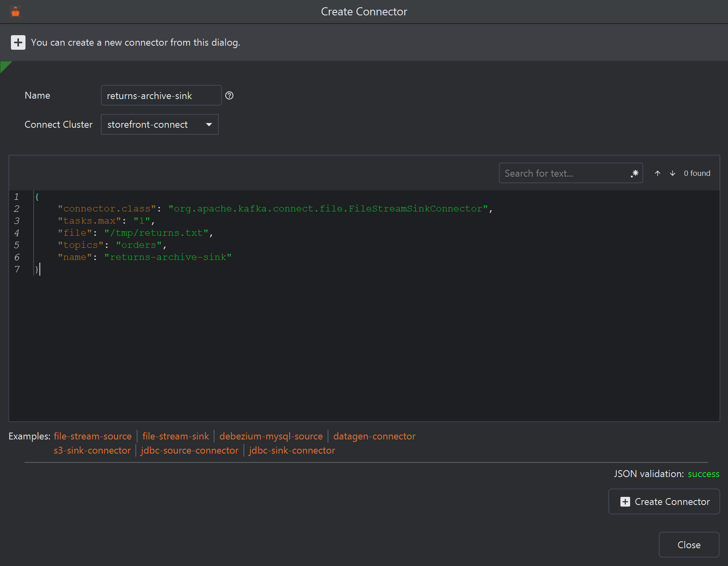Click the "connector.class" line in editor

click(275, 209)
